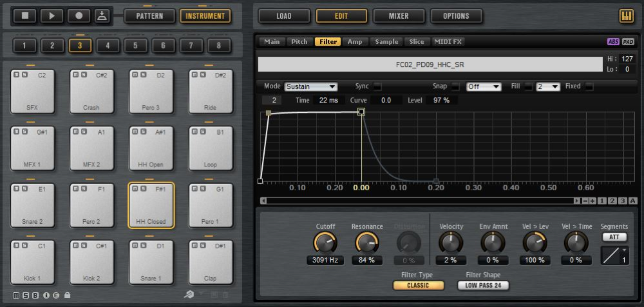Click the MIXER button
Screen dimensions: 644x307
click(399, 15)
